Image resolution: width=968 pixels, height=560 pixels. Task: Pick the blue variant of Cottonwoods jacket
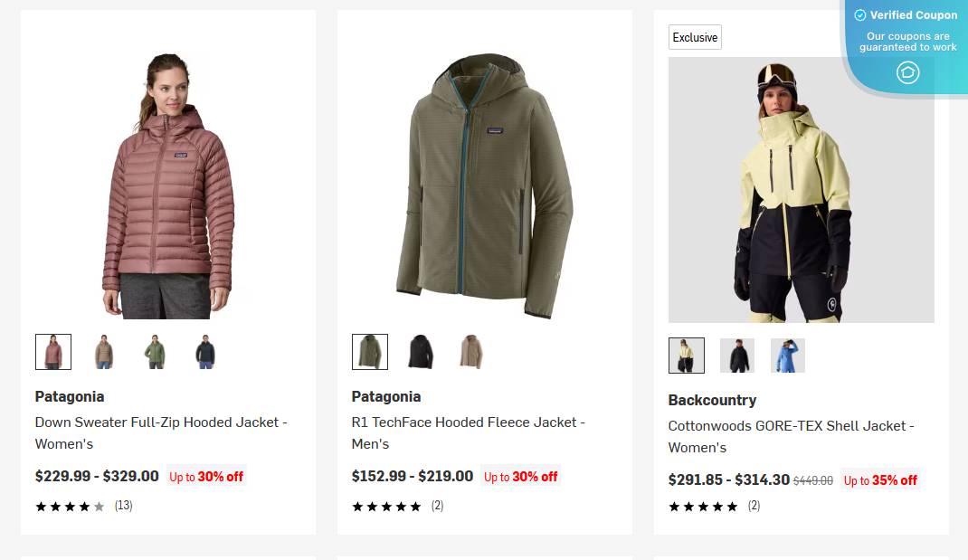(x=787, y=355)
